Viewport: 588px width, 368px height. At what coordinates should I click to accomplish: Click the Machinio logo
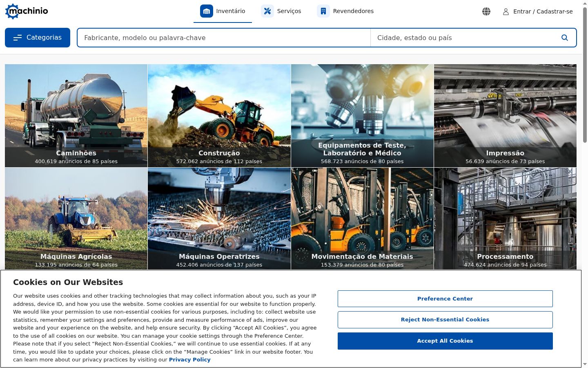27,11
